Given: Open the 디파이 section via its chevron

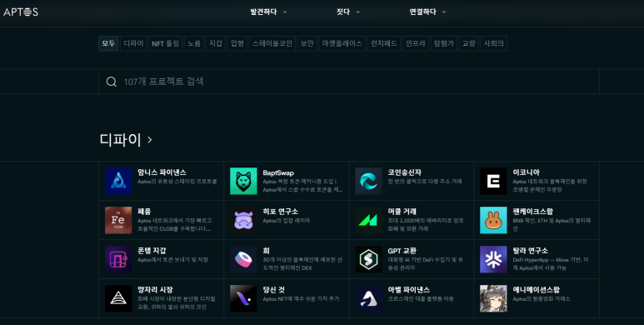Looking at the screenshot, I should point(150,140).
